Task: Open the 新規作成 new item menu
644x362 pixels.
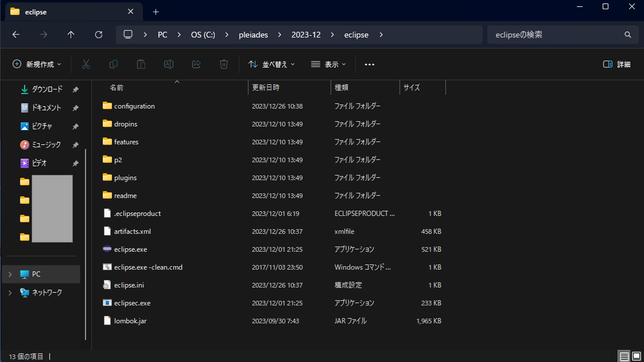Action: (36, 65)
